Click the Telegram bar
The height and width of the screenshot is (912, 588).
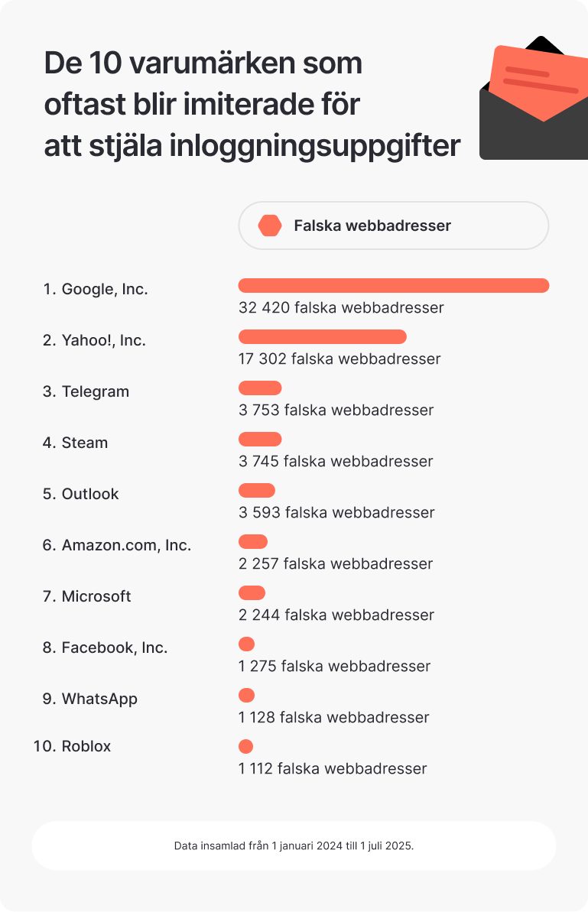click(260, 388)
